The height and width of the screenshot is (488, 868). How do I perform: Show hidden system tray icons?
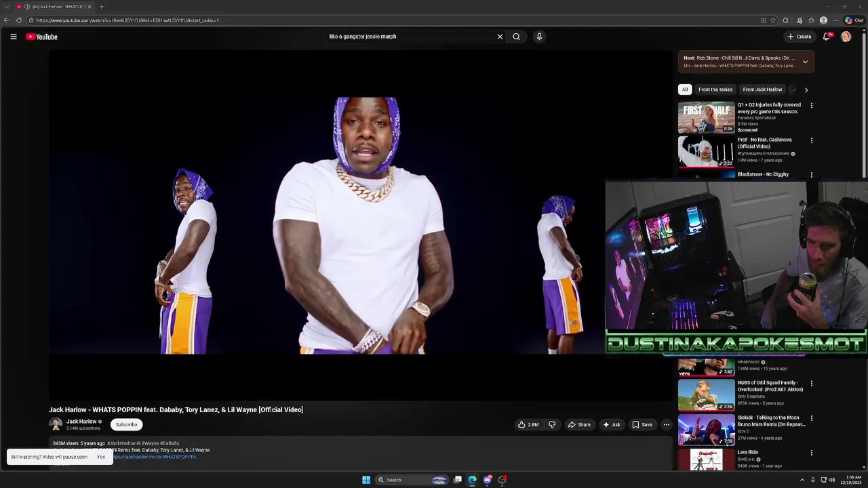(x=802, y=480)
